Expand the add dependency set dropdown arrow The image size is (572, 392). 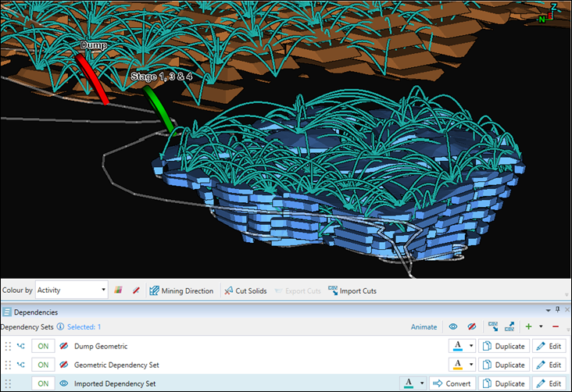(x=540, y=327)
